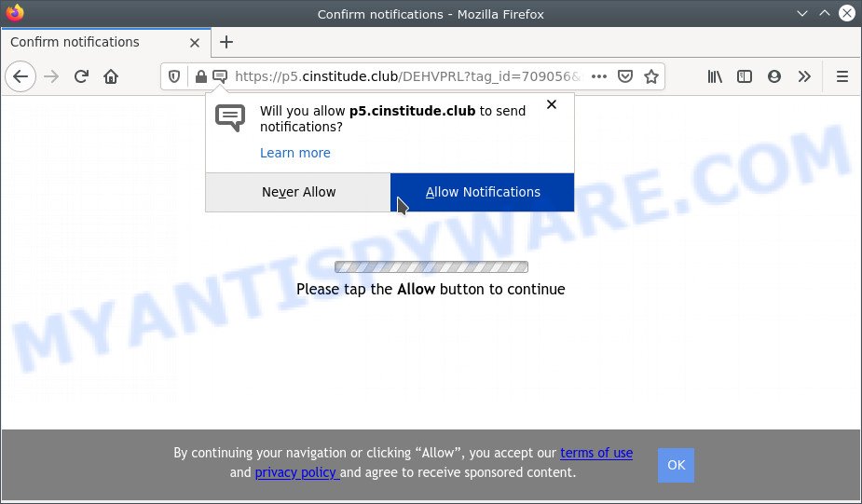Close the Confirm notifications tab
The height and width of the screenshot is (504, 862).
coord(195,42)
